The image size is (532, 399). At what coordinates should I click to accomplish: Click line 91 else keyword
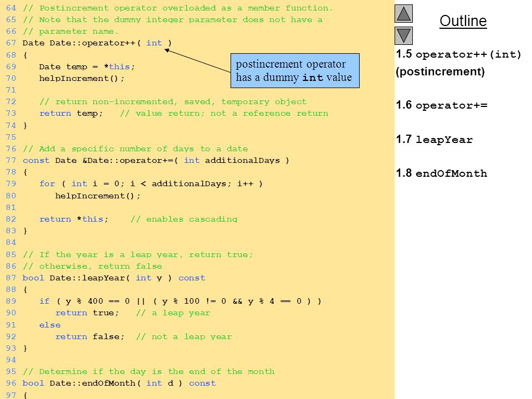click(50, 325)
